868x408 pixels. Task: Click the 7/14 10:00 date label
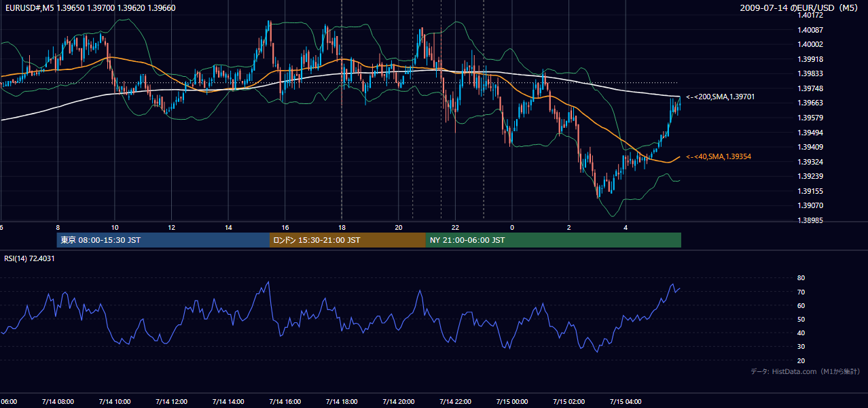click(x=114, y=402)
